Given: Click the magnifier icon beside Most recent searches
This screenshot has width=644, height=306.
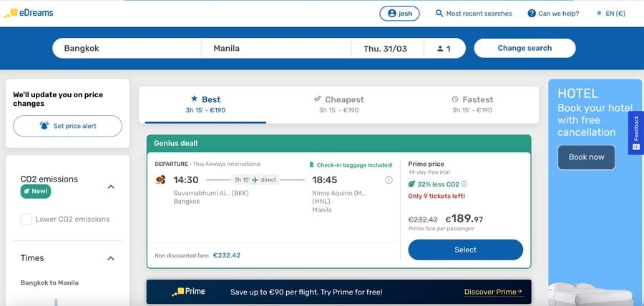Looking at the screenshot, I should pos(439,14).
